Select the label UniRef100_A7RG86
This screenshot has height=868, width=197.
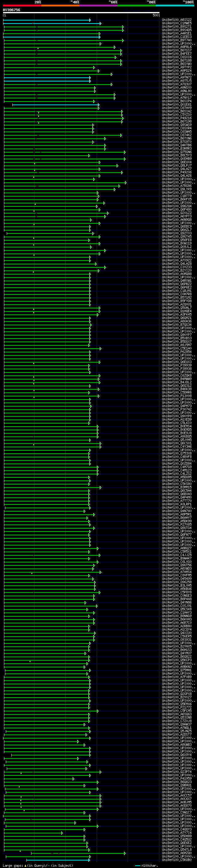tap(177, 186)
